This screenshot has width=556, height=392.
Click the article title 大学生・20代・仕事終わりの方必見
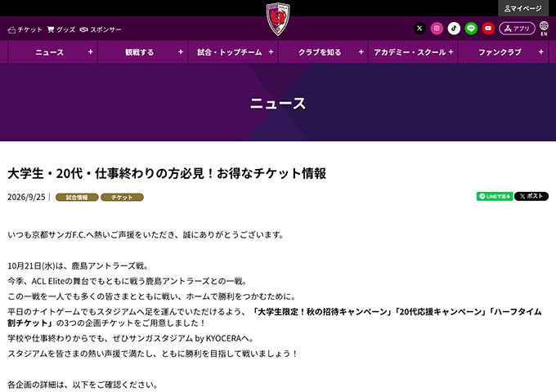pos(167,173)
